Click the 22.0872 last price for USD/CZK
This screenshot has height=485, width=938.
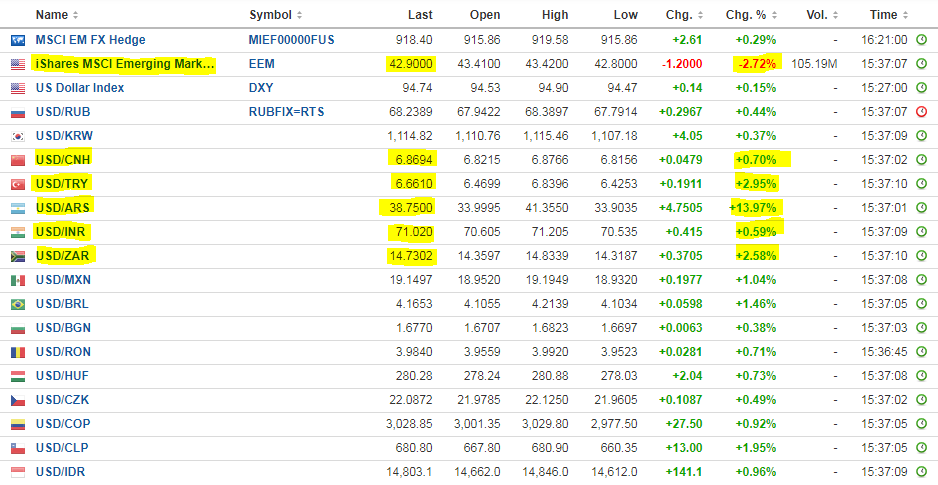(x=412, y=399)
